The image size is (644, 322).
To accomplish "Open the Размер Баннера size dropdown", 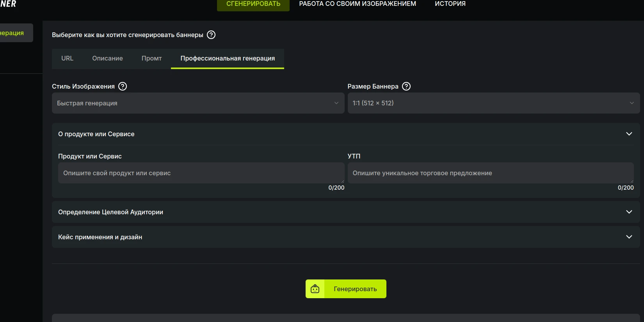I will [493, 103].
